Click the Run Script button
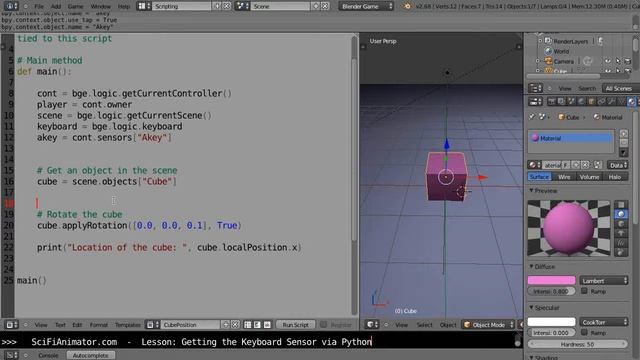 295,325
